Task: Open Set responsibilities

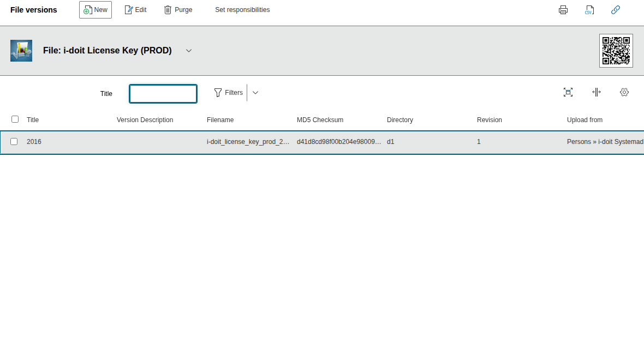Action: [242, 10]
